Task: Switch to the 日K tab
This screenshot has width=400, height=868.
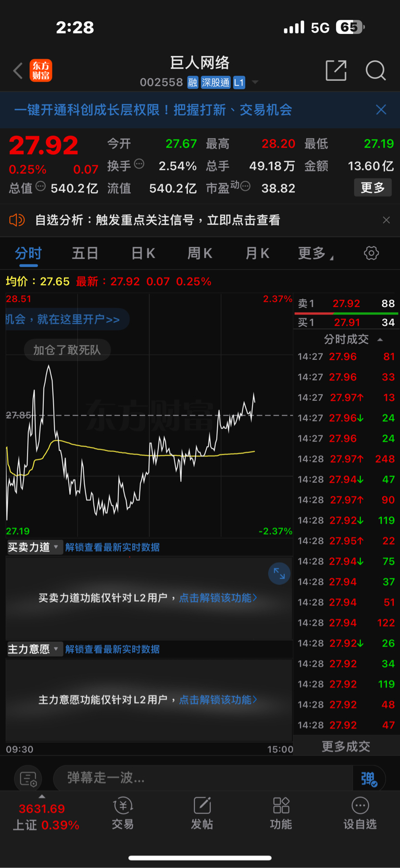Action: click(143, 253)
